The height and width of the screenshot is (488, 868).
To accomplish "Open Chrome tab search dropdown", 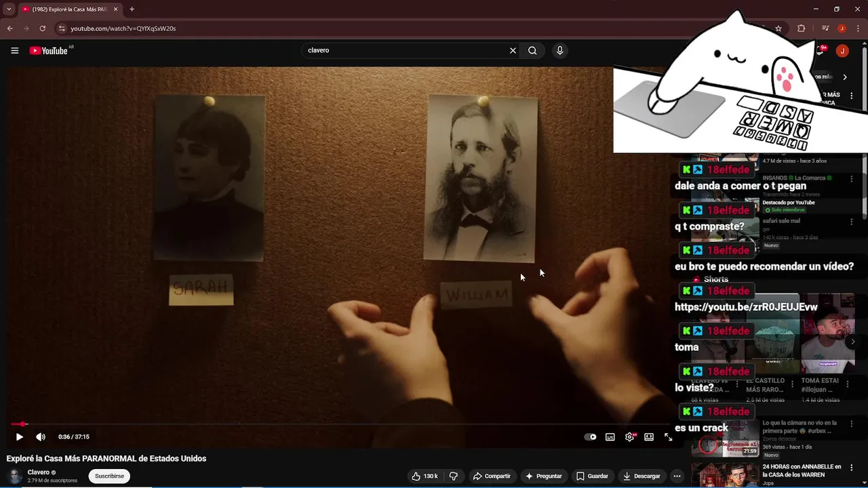I will coord(9,9).
